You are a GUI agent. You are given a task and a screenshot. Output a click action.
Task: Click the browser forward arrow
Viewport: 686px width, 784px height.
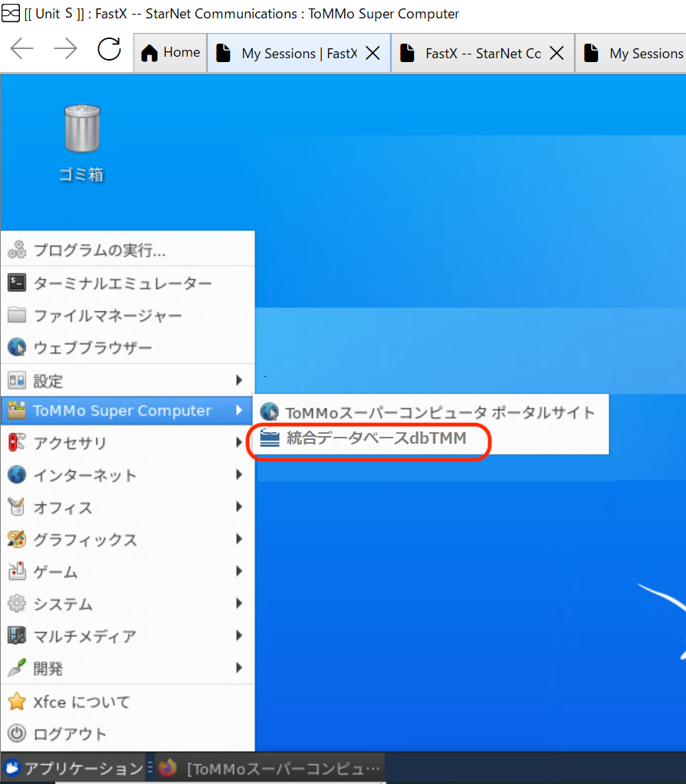tap(65, 49)
